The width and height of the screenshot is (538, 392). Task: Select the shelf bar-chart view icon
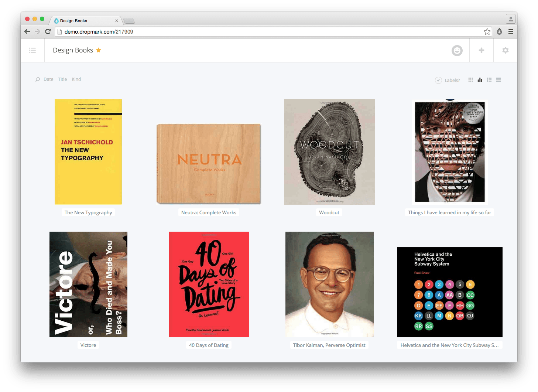pos(480,80)
